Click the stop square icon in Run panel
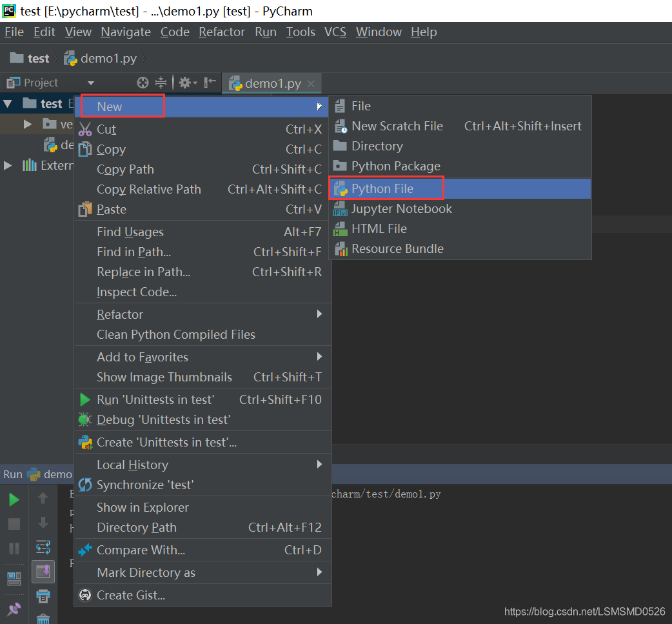672x624 pixels. [14, 523]
